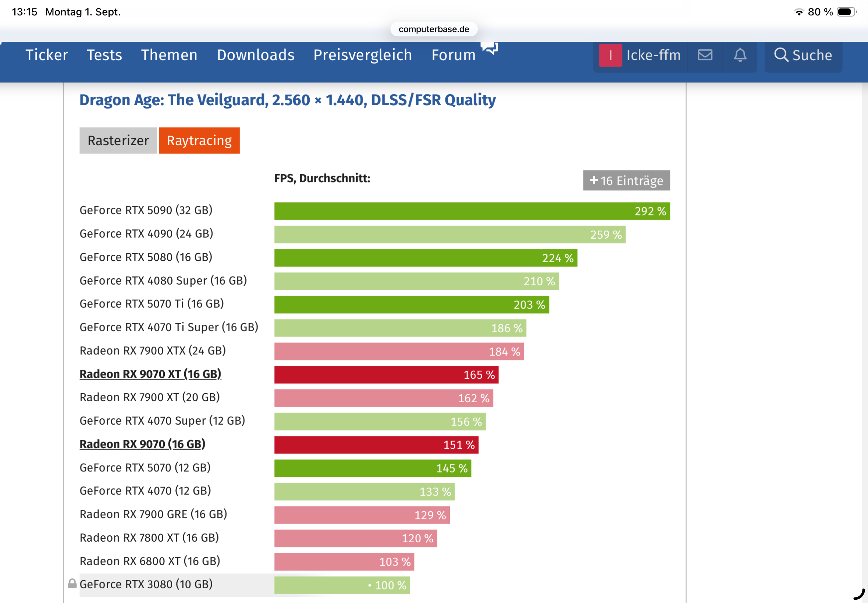Click the Forum speech bubble icon

(x=490, y=48)
